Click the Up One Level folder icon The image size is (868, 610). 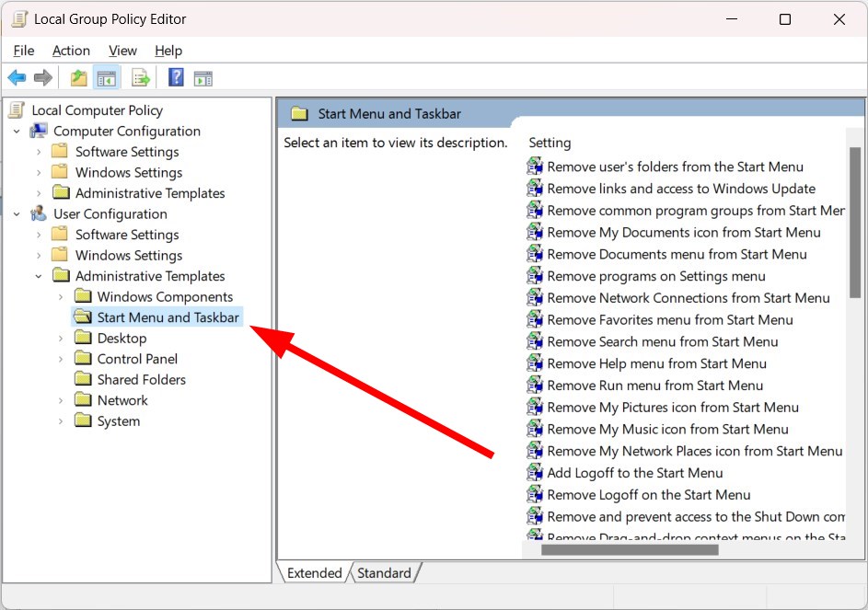tap(79, 78)
